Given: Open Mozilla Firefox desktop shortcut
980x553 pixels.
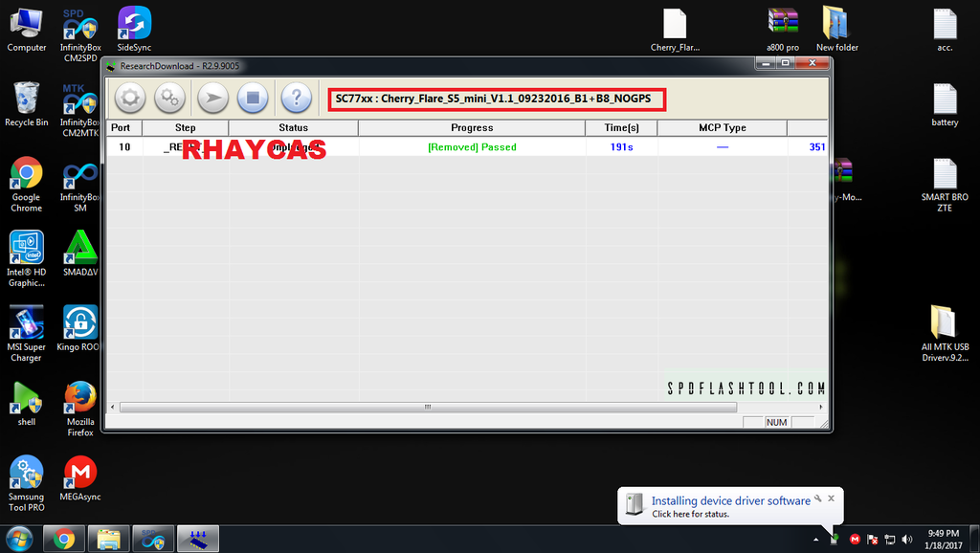Looking at the screenshot, I should 80,405.
